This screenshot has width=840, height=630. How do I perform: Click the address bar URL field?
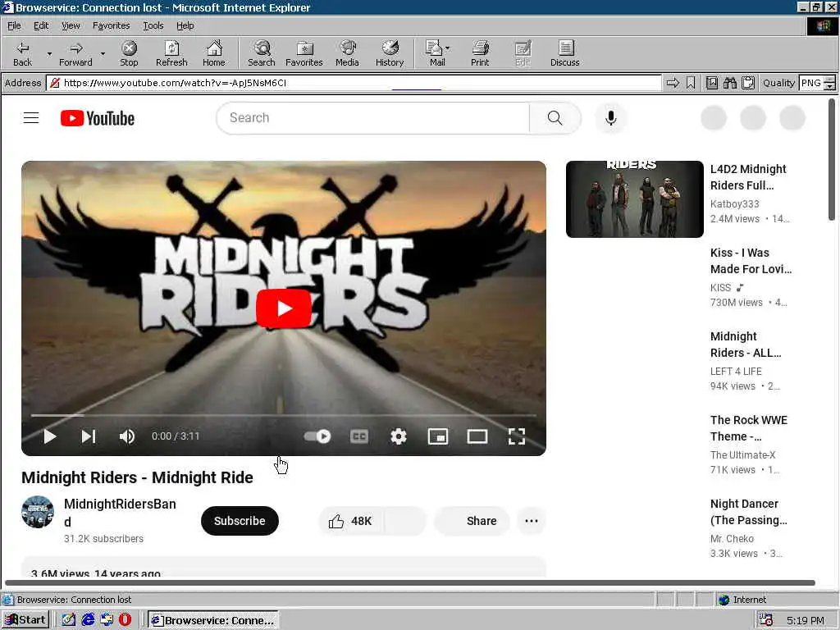click(x=354, y=83)
